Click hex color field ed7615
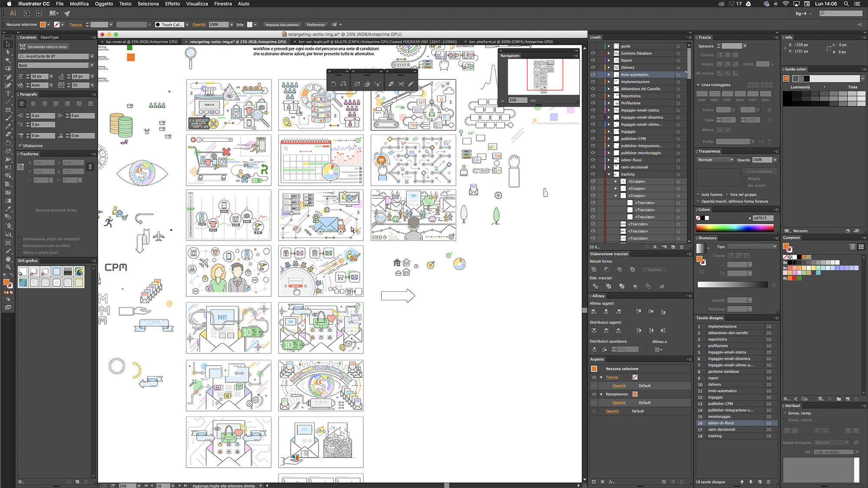Viewport: 868px width, 488px height. (763, 218)
